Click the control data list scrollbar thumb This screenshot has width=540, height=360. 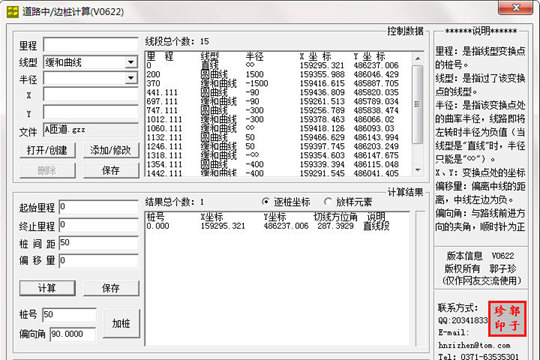[418, 104]
